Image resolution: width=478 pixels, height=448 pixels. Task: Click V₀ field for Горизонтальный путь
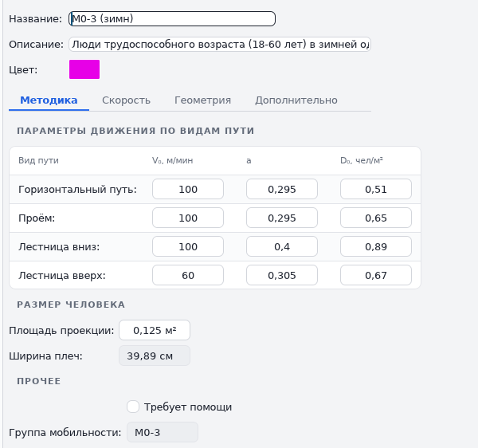pos(188,190)
